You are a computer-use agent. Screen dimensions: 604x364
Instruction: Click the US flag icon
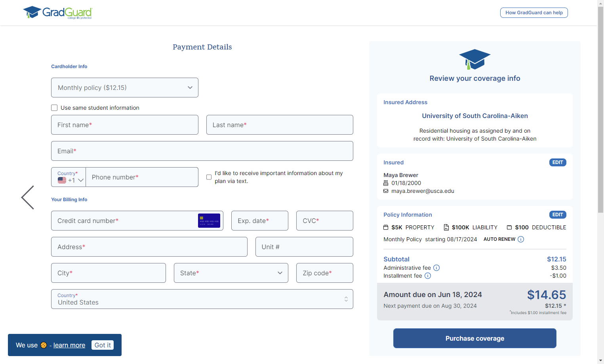62,180
